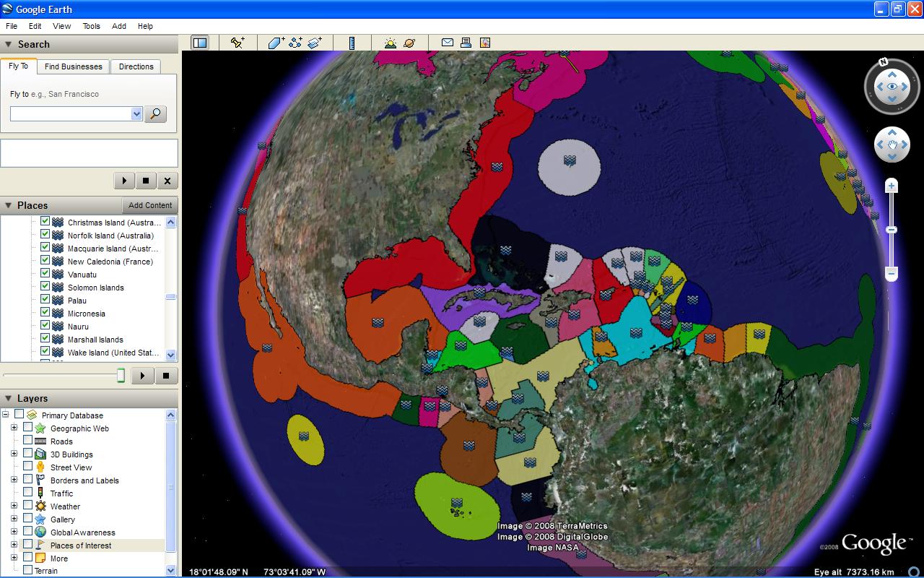Select the Add Polygon tool
Screen dimensions: 924x578
tap(276, 43)
